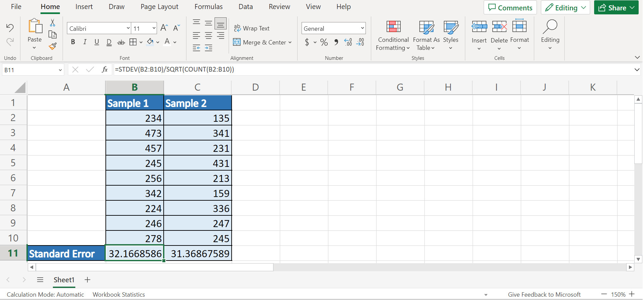Click the Increase Font Size icon
This screenshot has height=301, width=644.
[x=164, y=28]
